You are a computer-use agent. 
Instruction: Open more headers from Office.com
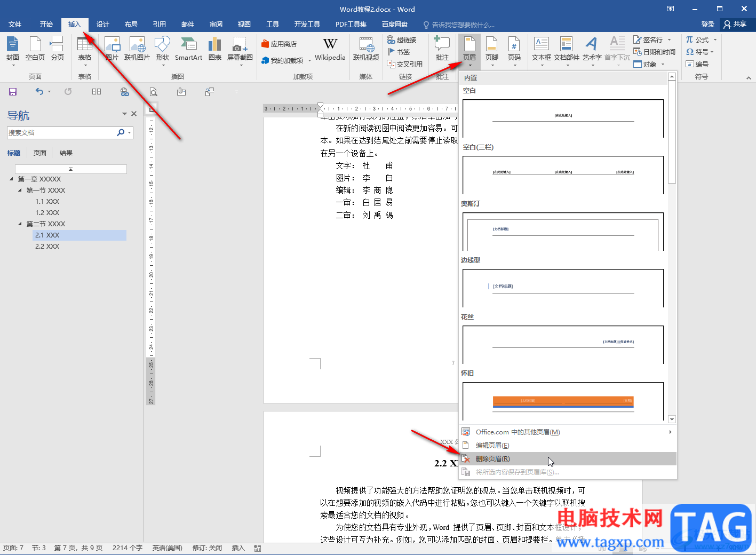[568, 432]
